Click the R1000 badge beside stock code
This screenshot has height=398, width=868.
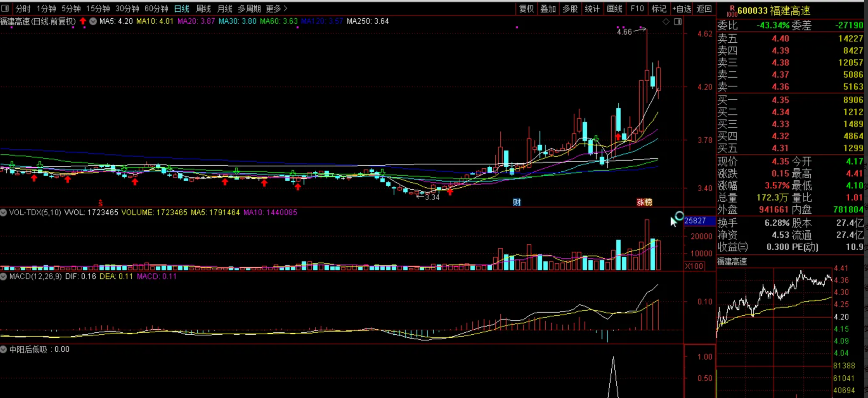tap(732, 11)
